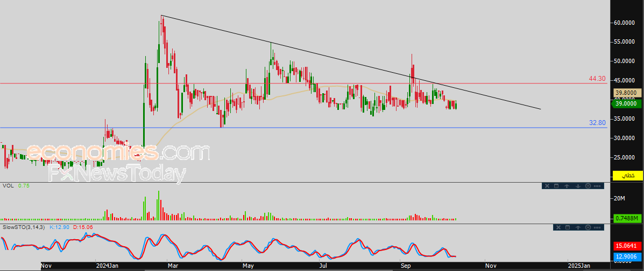Maximize the SlowSTO indicator panel
Screen dimensions: 644x271
[568, 227]
